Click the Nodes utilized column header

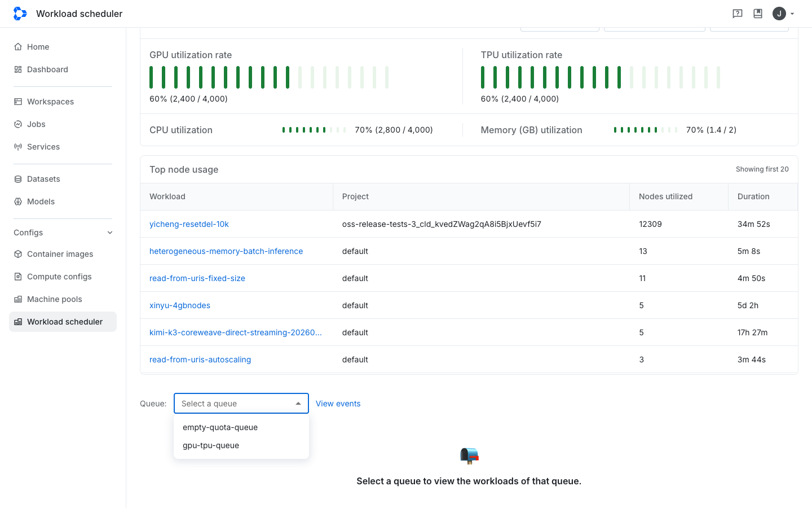click(679, 196)
